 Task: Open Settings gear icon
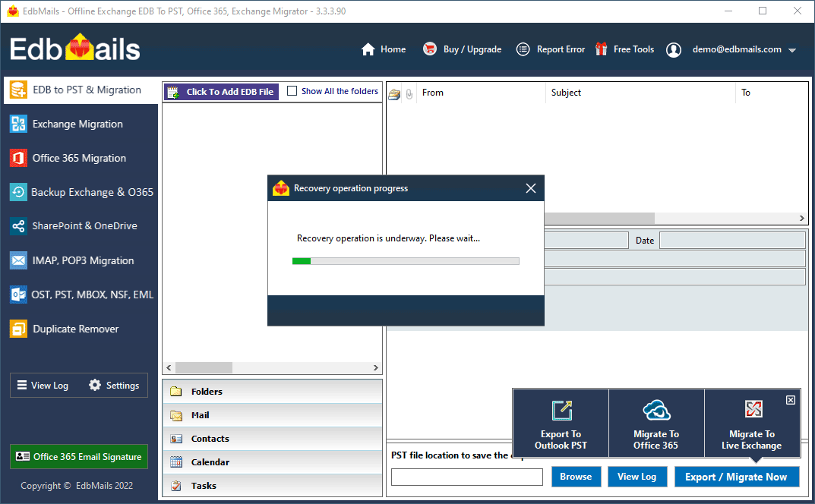[95, 385]
